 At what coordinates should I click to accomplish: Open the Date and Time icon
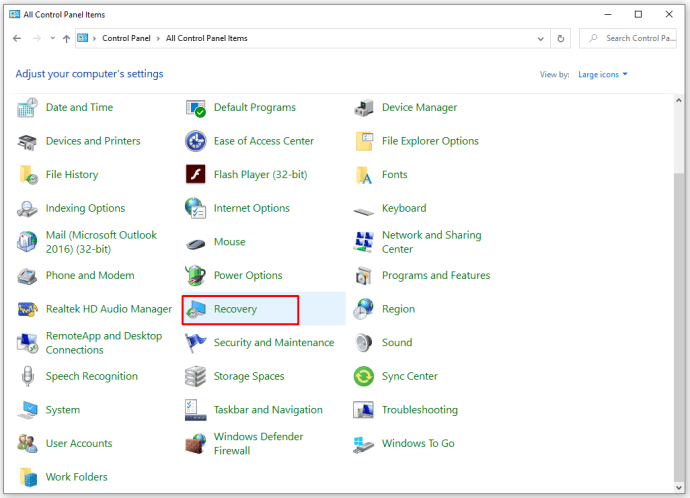pos(27,107)
